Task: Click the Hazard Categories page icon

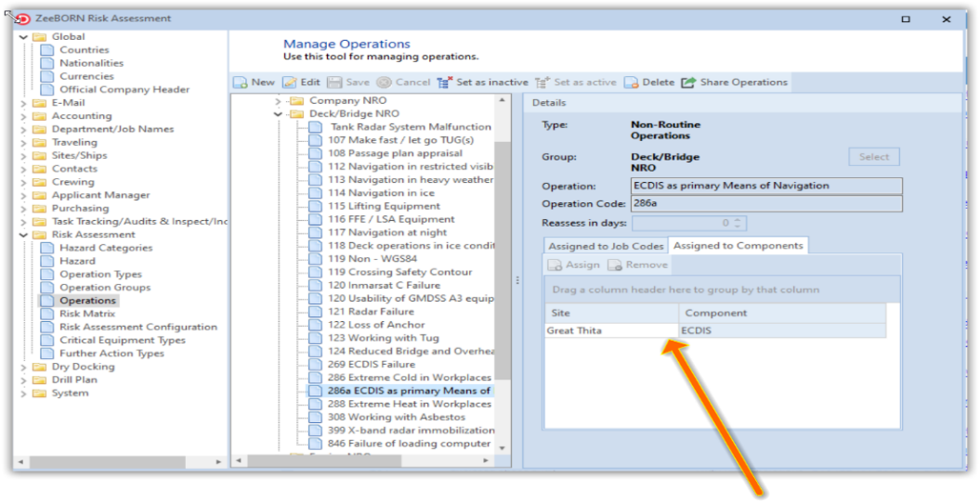Action: coord(46,248)
